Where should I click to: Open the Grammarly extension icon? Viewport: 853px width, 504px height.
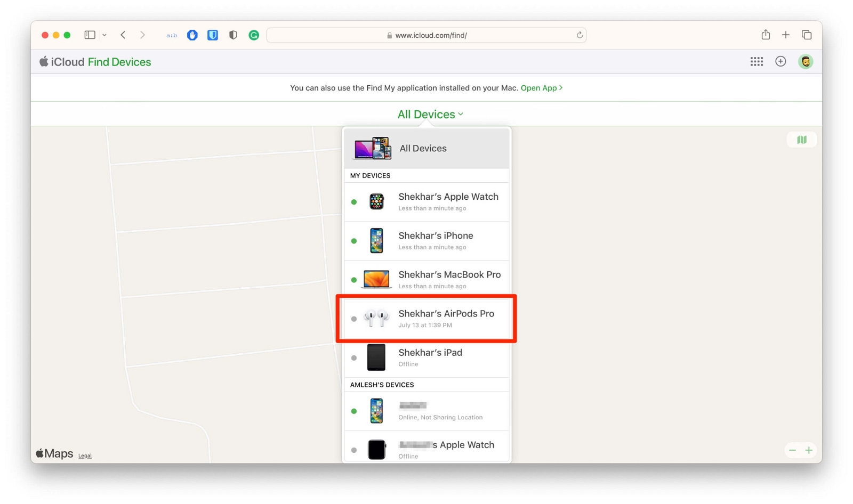tap(254, 35)
